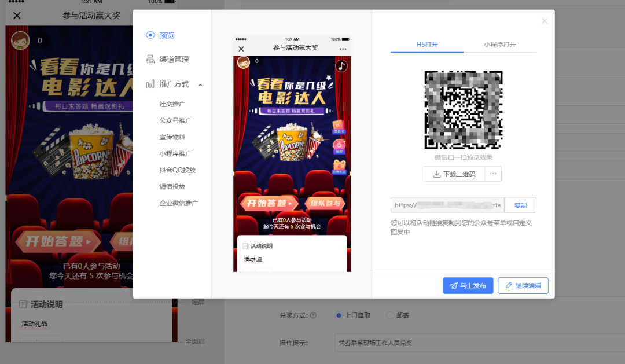Tap 开始答题 in the dialog's phone preview
This screenshot has height=364, width=625.
click(269, 203)
